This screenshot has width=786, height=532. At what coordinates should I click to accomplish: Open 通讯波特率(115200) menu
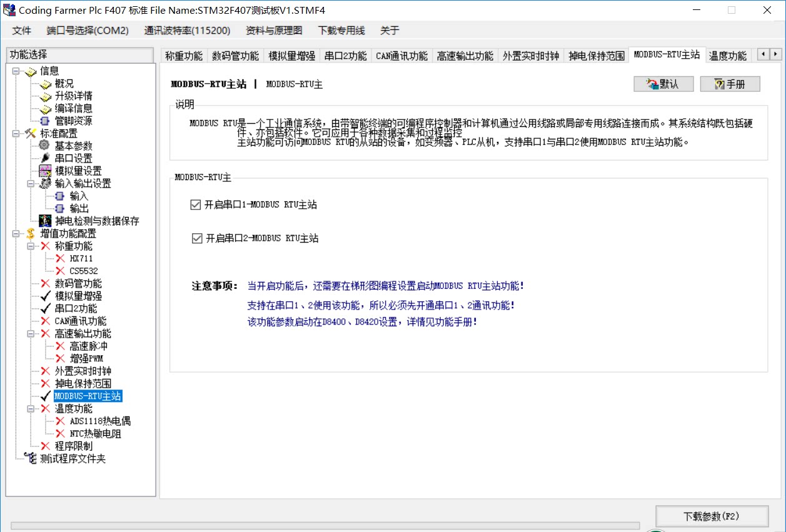click(187, 31)
